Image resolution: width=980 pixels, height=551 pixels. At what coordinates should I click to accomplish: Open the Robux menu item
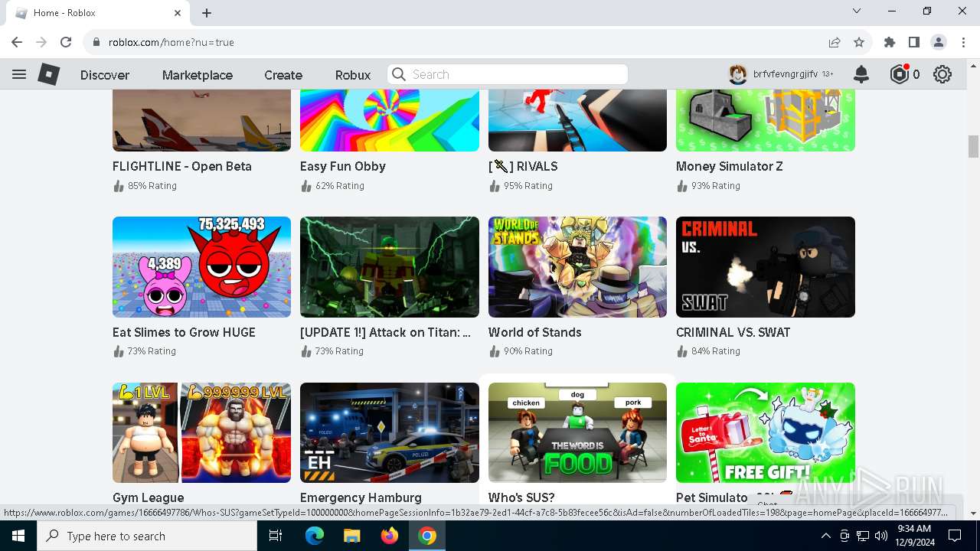(353, 75)
